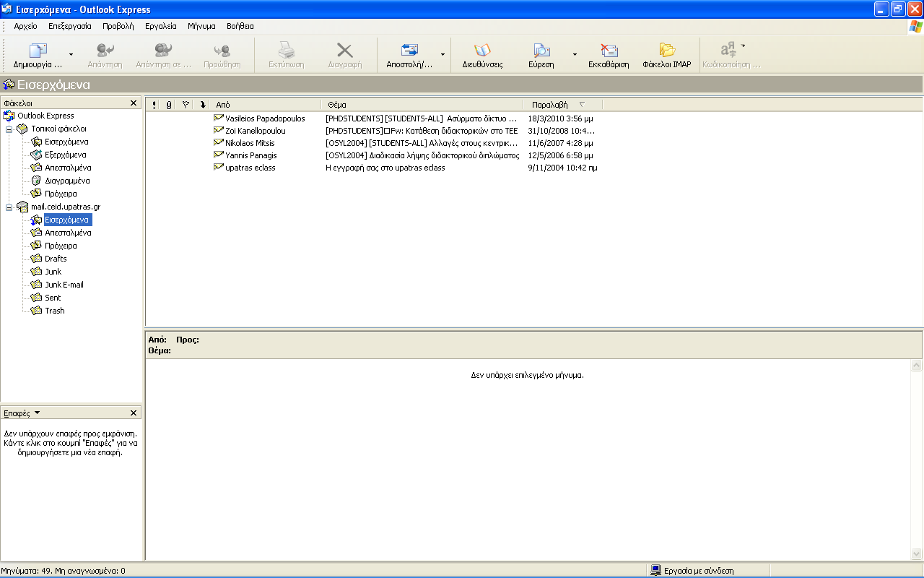Select the highlighted Εισερχόμενα IMAP folder
The width and height of the screenshot is (924, 578).
67,220
